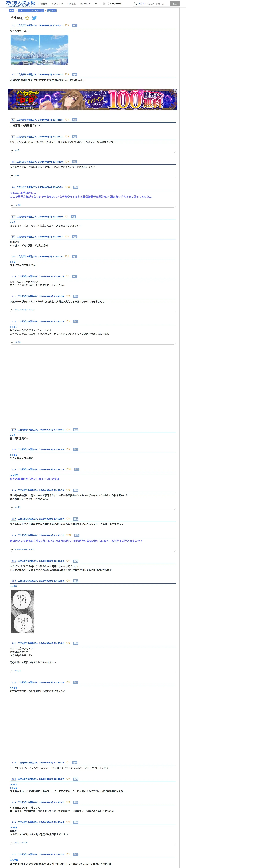The width and height of the screenshot is (262, 868).
Task: Go to TOP via the breadcrumb
Action: tap(12, 10)
